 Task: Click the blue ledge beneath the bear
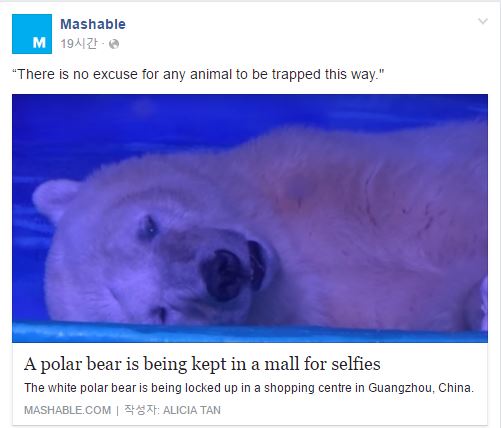coord(250,332)
